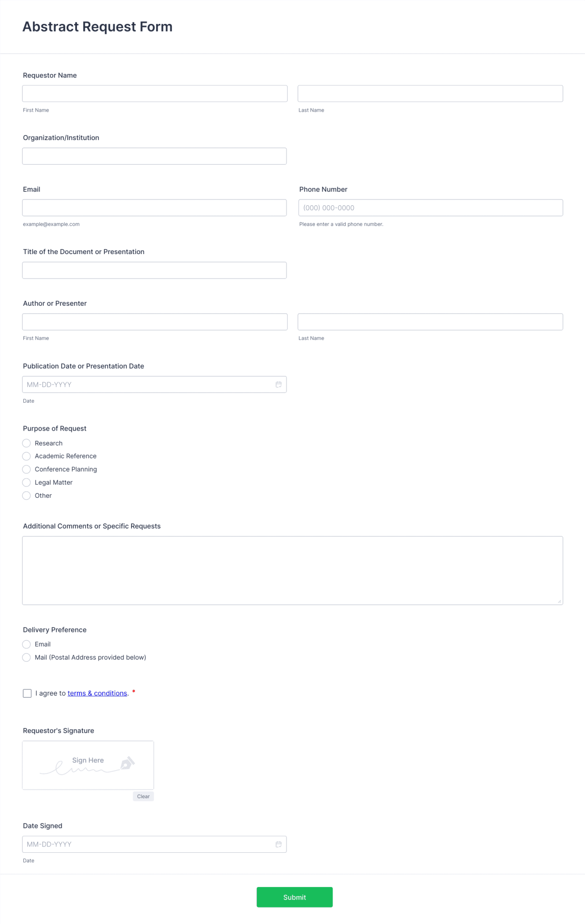585x924 pixels.
Task: Choose Academic Reference as purpose of request
Action: pyautogui.click(x=26, y=456)
